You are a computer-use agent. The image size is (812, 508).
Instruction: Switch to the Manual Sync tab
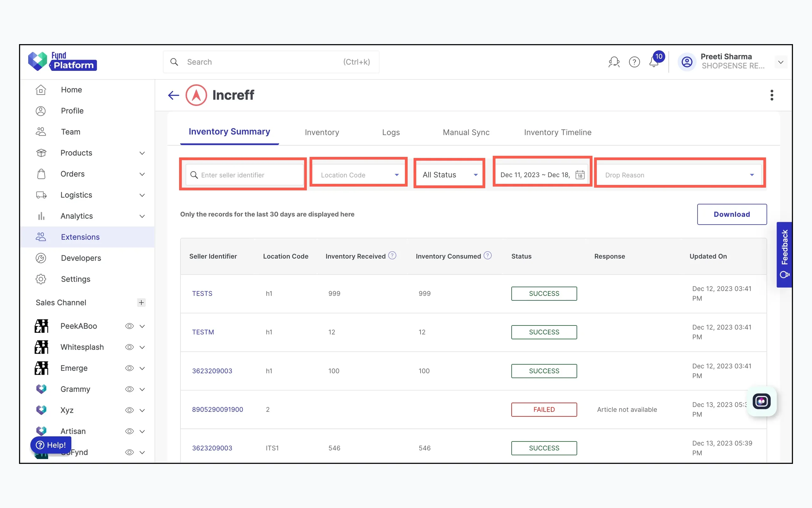coord(466,132)
